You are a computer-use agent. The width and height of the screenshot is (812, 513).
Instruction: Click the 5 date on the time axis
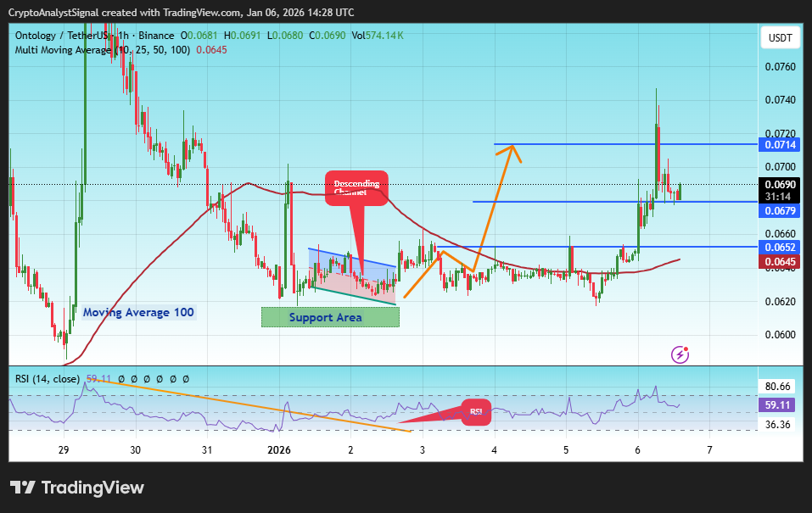tap(566, 450)
